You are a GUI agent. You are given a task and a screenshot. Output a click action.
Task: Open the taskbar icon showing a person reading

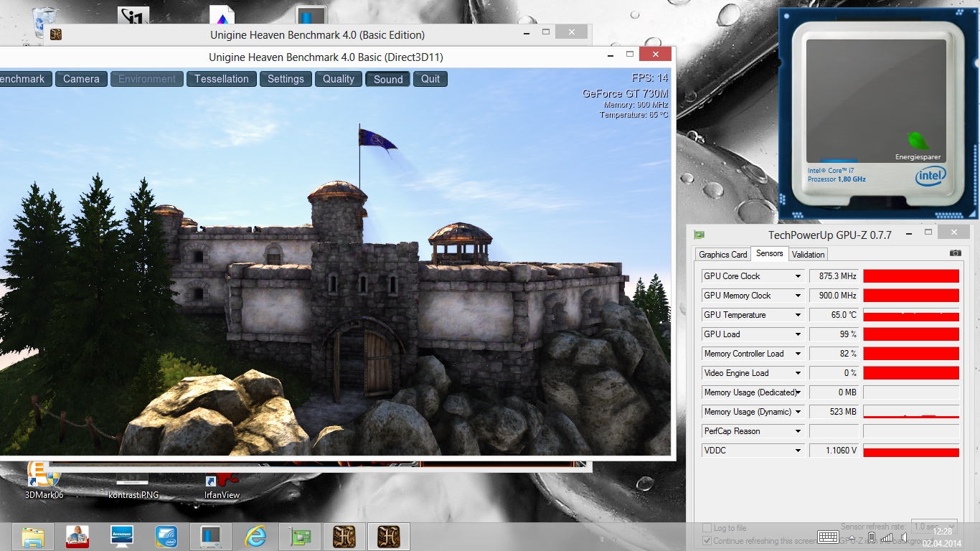(77, 537)
